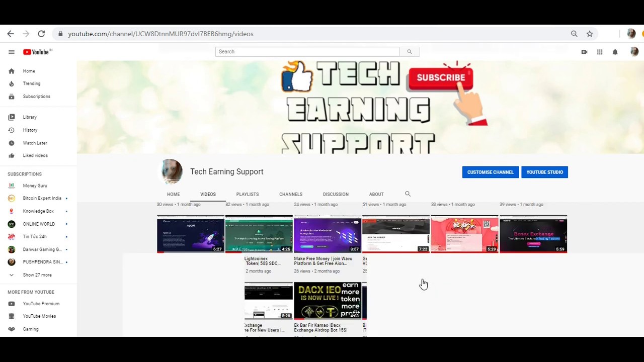The image size is (644, 362).
Task: Switch to the ABOUT tab
Action: 376,194
